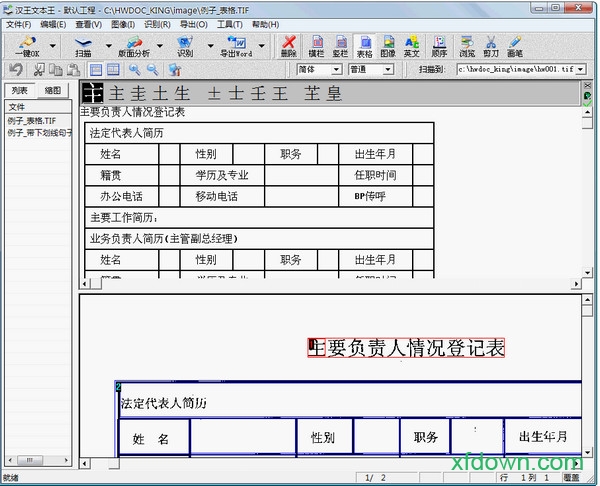Start scanning with the 扫描 icon
Image resolution: width=600 pixels, height=486 pixels.
coord(83,45)
